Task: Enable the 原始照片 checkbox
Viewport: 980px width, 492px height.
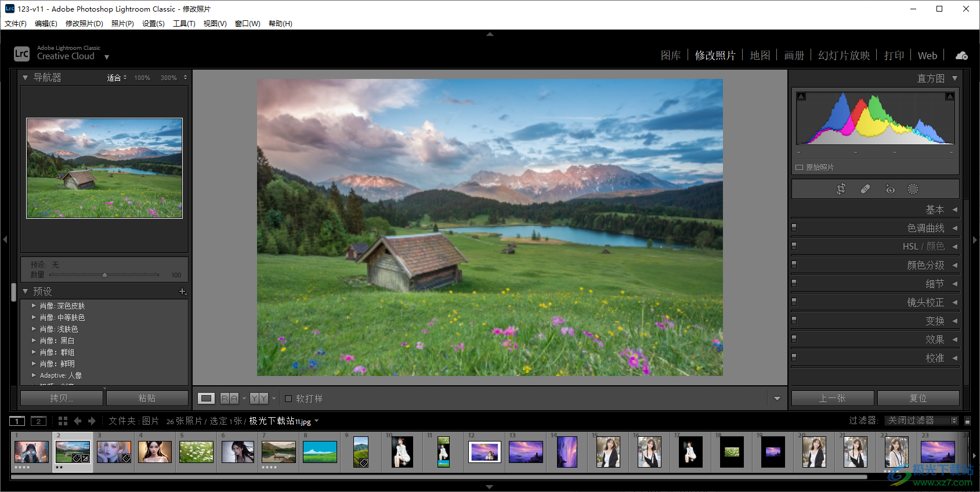Action: click(x=800, y=167)
